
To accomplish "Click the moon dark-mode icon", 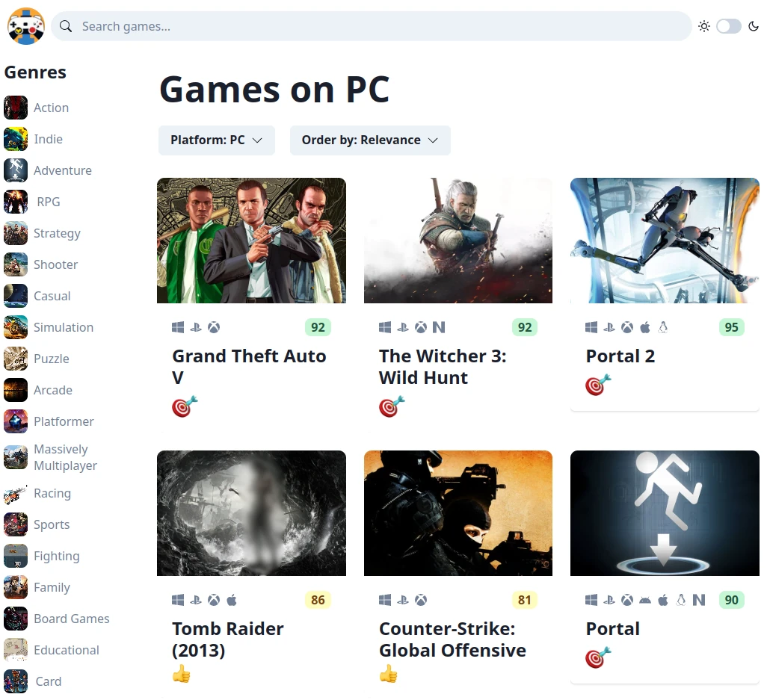I will point(754,26).
